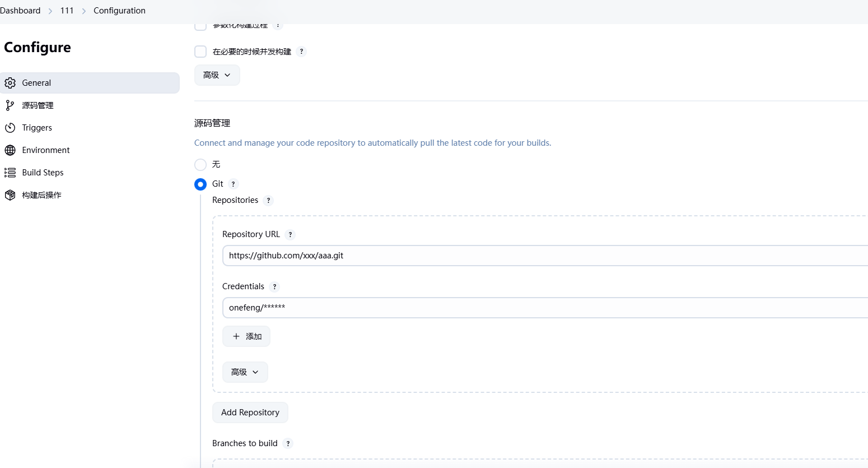Click the Configuration breadcrumb item
Screen dimensions: 868x468
pos(119,11)
